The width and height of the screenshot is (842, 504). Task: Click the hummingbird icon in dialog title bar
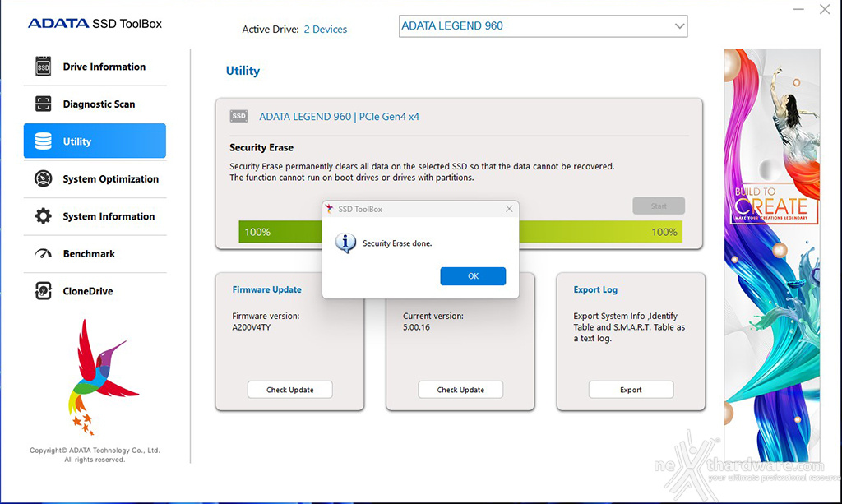329,209
